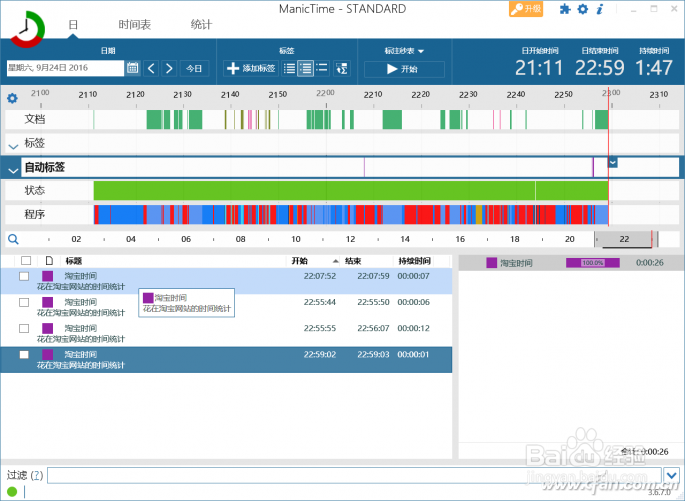Click the 今日 today button
This screenshot has width=685, height=501.
pos(194,69)
